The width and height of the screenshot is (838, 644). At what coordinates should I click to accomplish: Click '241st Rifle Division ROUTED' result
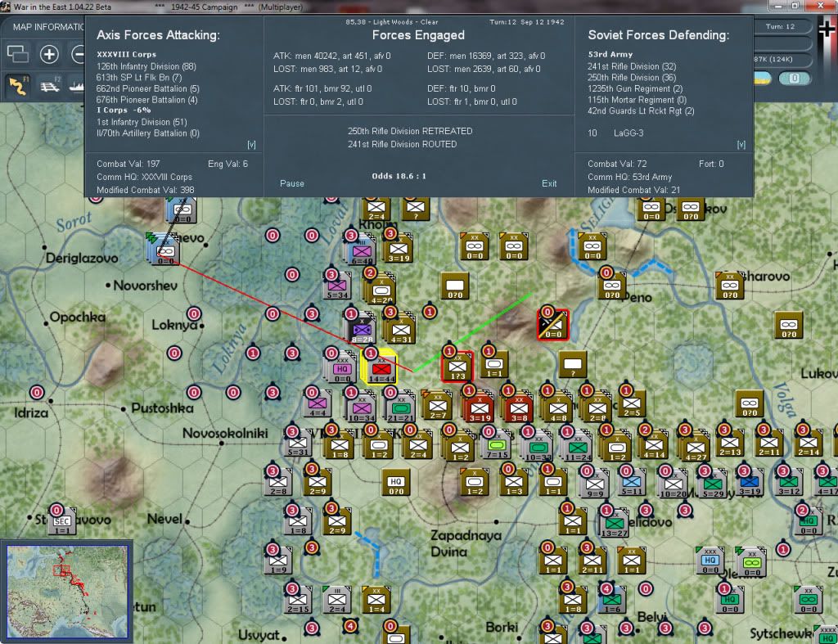402,144
